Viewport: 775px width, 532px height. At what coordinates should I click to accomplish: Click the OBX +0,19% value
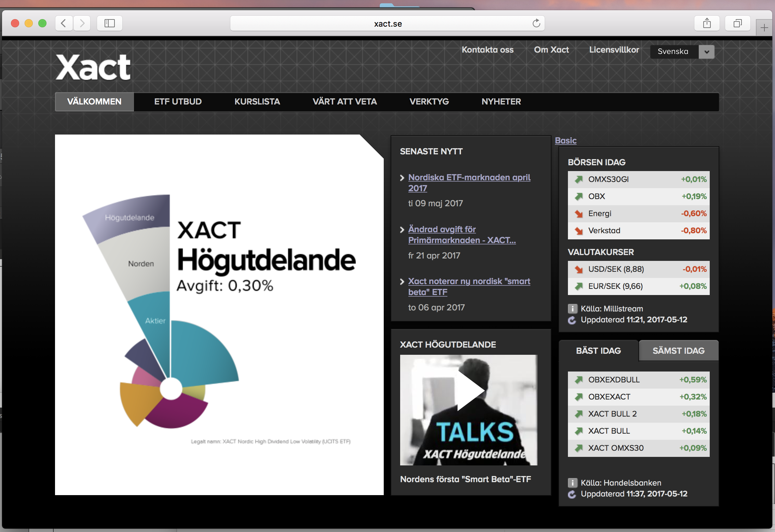[x=694, y=196]
